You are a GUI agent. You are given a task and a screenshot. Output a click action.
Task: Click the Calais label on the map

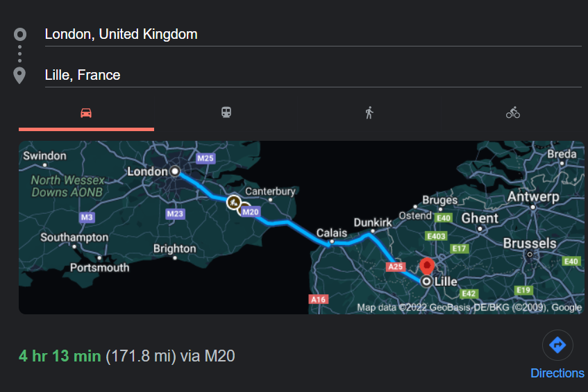[332, 233]
